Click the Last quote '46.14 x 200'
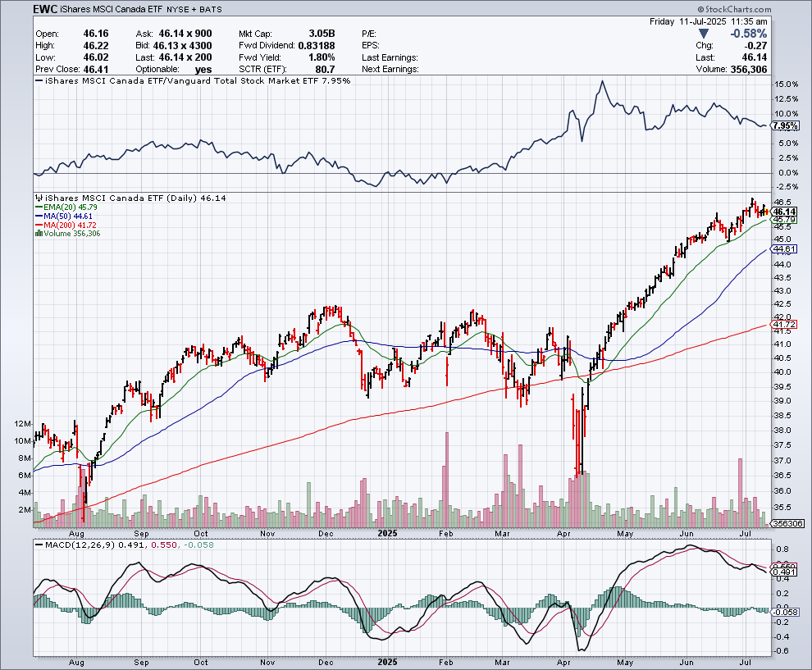812x670 pixels. [185, 57]
